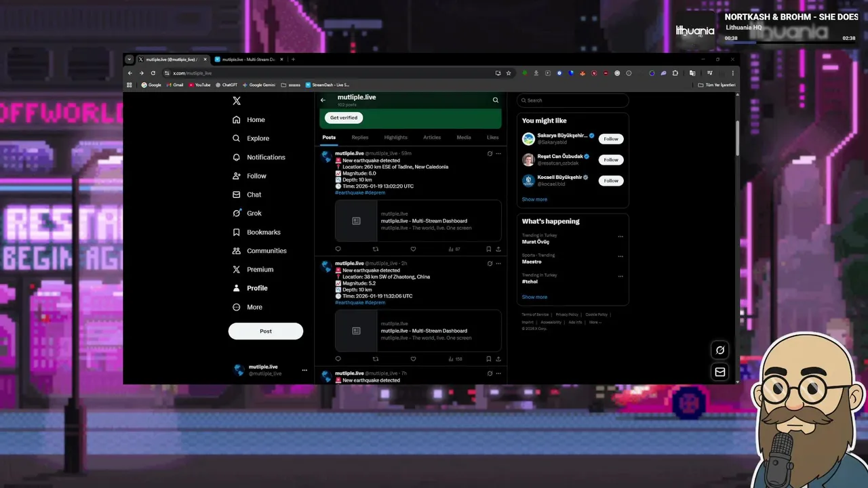
Task: Follow Kocaeli Büyükşehir account
Action: tap(611, 181)
